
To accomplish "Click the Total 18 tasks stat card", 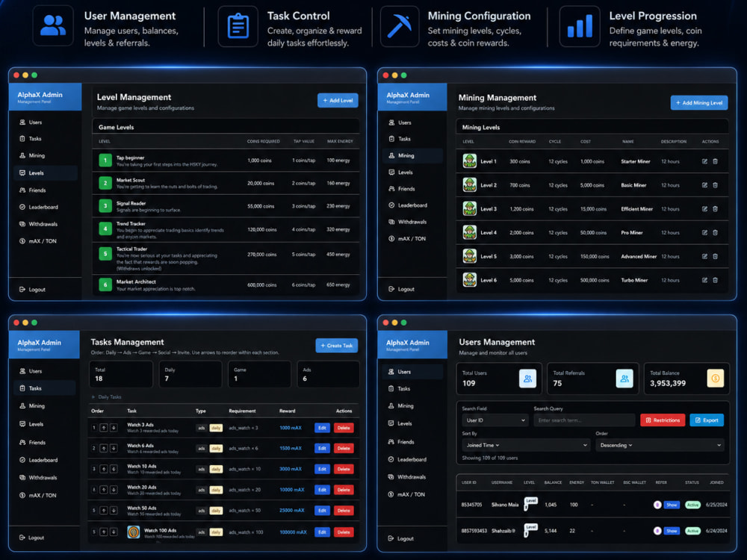I will 121,374.
